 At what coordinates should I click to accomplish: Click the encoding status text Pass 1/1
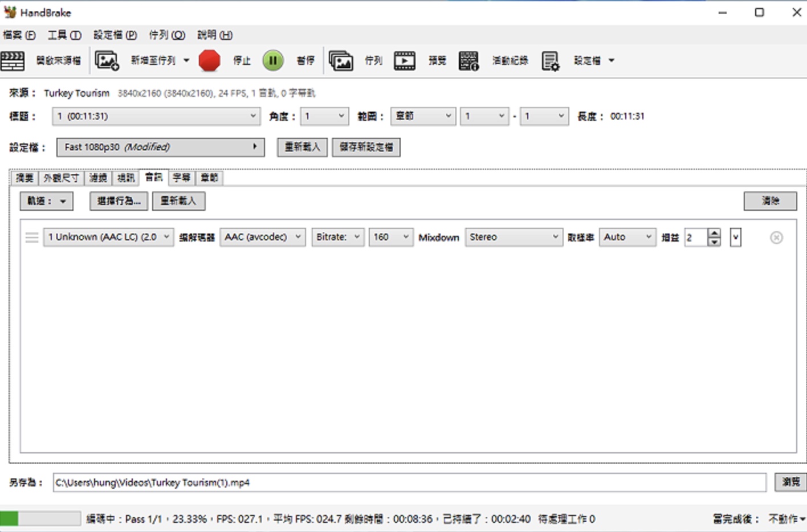point(144,519)
